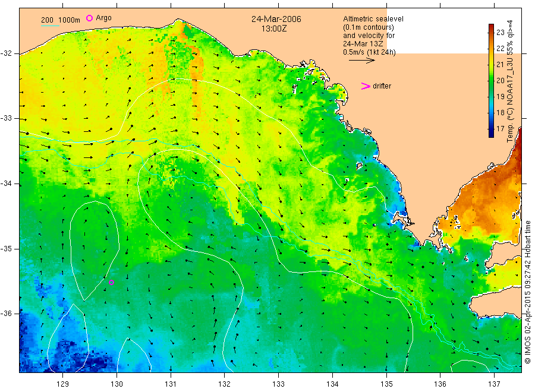The image size is (535, 392).
Task: Click the latitude label -36
Action: (6, 313)
